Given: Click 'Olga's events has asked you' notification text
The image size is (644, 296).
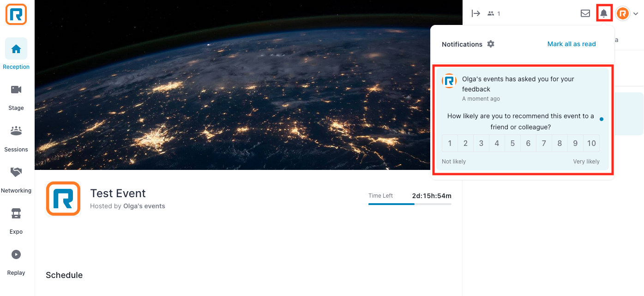Looking at the screenshot, I should pos(518,84).
